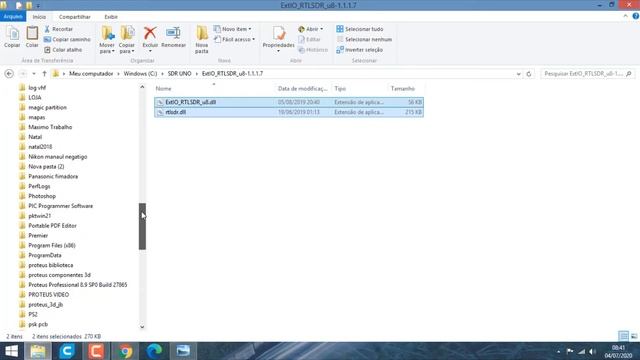Viewport: 640px width, 360px height.
Task: Select the ExtIO_RTLSDR_u8.dll file
Action: click(289, 102)
